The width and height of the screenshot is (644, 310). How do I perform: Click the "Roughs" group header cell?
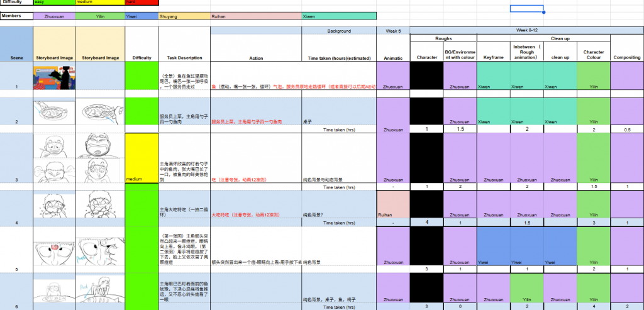tap(443, 38)
